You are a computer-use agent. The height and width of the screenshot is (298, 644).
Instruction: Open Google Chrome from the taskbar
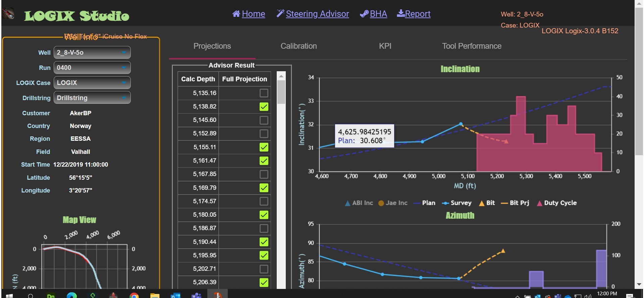click(x=134, y=296)
